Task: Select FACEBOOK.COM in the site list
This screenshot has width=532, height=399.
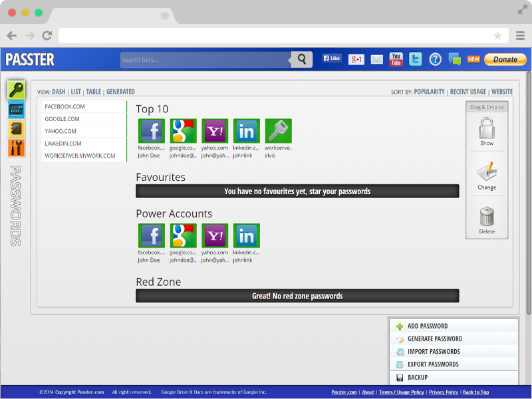Action: point(84,106)
